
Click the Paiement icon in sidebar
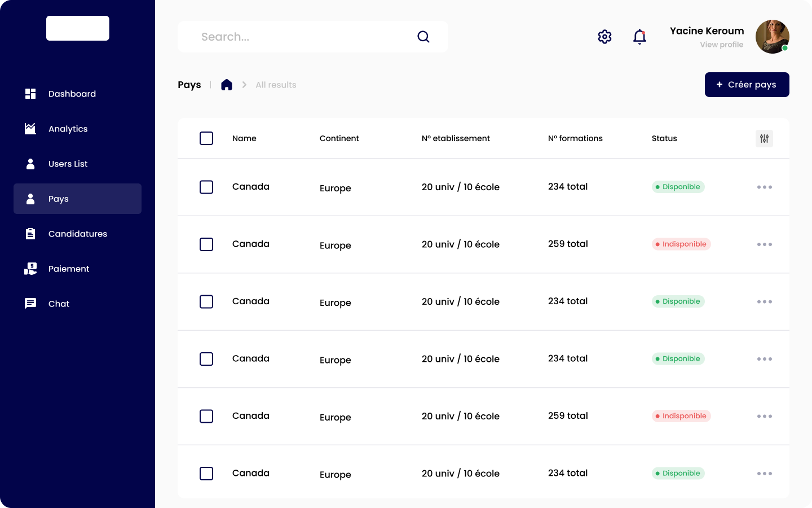30,269
